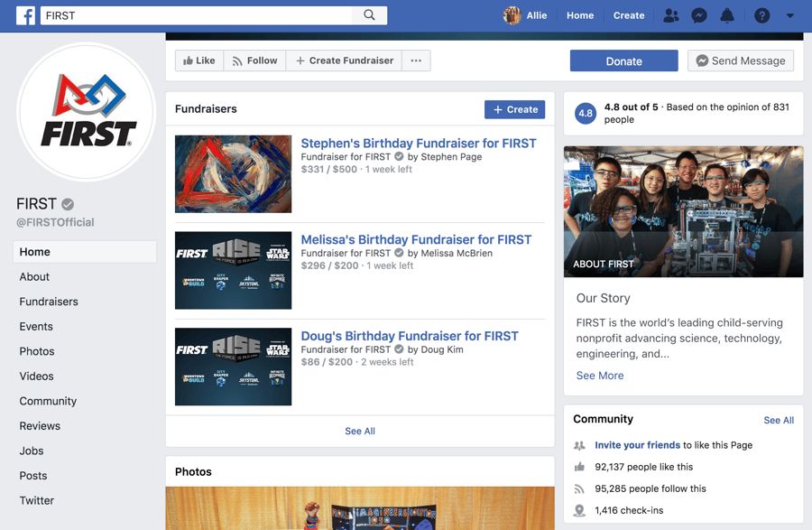Open the About sidebar section
Image resolution: width=812 pixels, height=530 pixels.
click(x=34, y=276)
